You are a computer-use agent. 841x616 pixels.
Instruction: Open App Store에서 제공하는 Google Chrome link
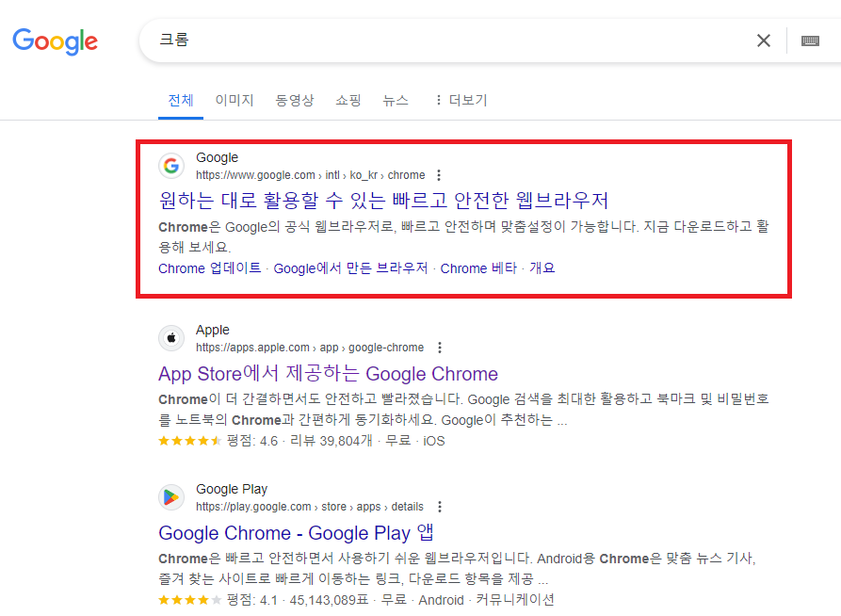[x=329, y=374]
